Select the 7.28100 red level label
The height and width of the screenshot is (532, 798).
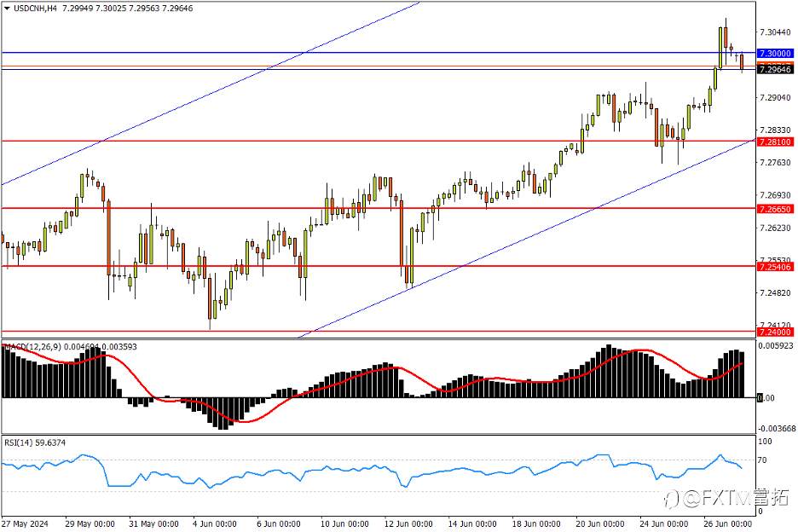pos(775,142)
